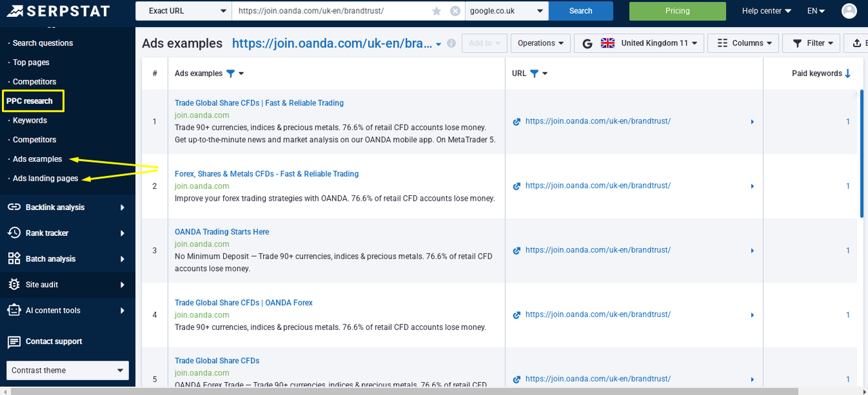868x395 pixels.
Task: Open the EN language dropdown
Action: coord(816,11)
